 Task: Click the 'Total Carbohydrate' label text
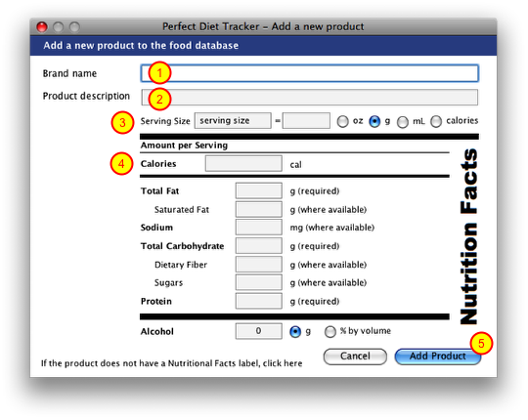click(x=182, y=246)
